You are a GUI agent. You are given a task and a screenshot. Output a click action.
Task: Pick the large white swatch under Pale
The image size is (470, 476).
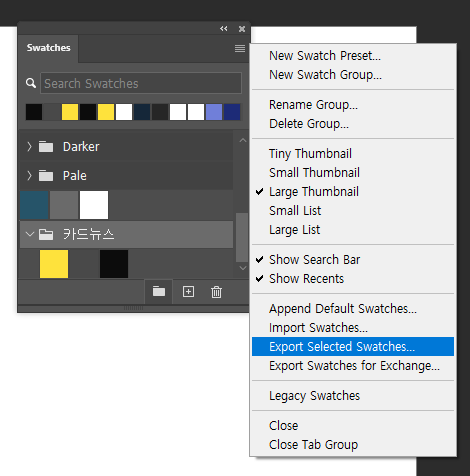pos(94,205)
